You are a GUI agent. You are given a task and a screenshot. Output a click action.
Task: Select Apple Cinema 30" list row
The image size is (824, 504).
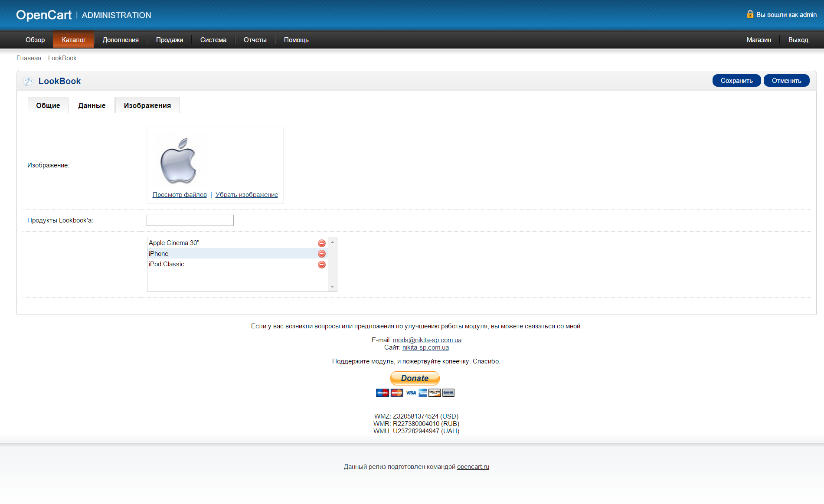coord(238,243)
